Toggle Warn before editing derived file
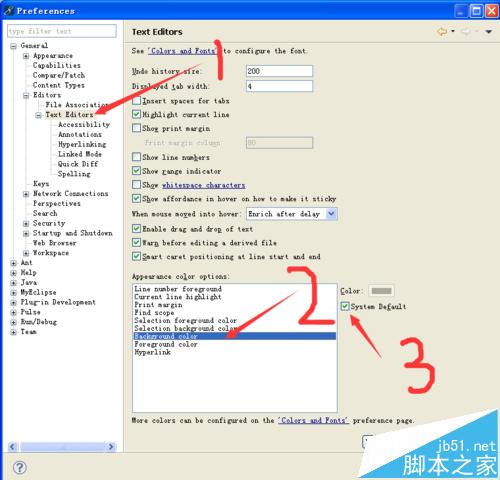This screenshot has height=480, width=500. click(x=136, y=242)
